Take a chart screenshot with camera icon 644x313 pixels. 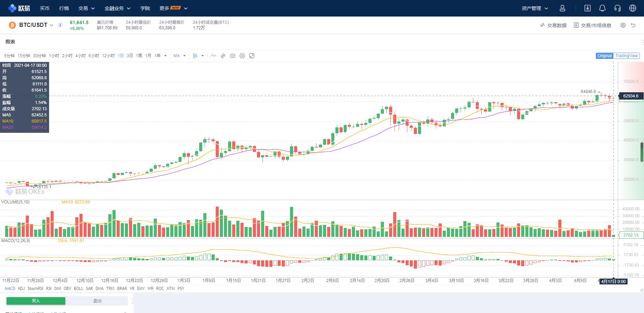coord(233,56)
